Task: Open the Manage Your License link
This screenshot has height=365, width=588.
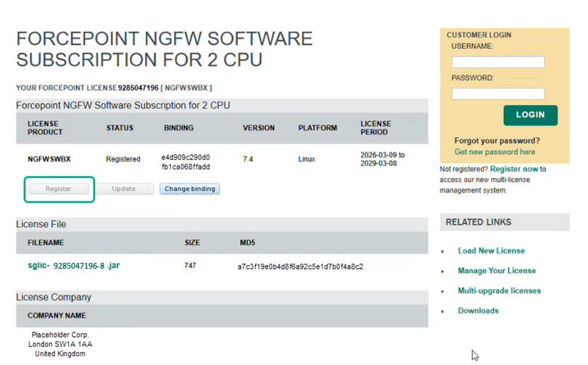Action: pyautogui.click(x=497, y=271)
